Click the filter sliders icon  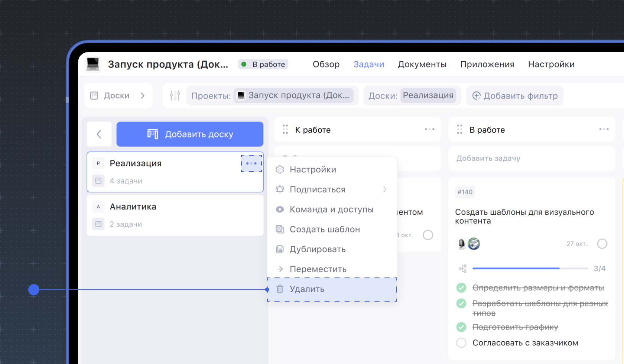click(x=175, y=96)
